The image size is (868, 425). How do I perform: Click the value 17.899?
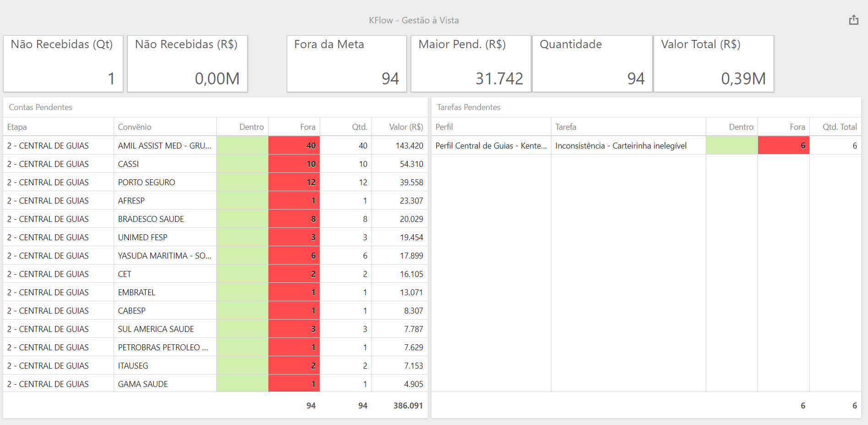[x=411, y=256]
